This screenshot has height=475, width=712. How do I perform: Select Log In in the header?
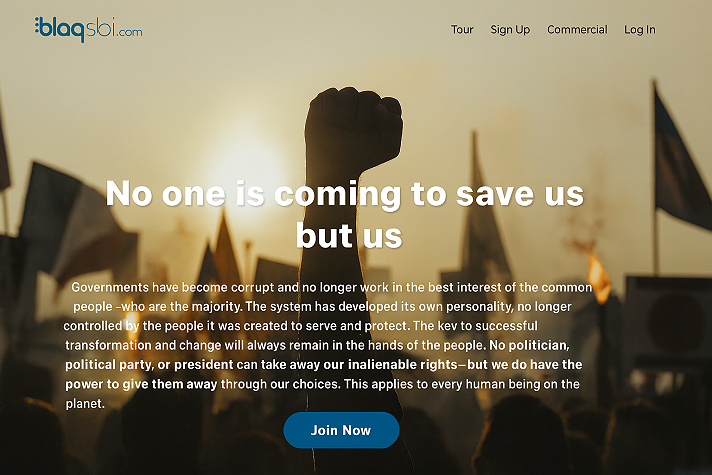coord(640,30)
